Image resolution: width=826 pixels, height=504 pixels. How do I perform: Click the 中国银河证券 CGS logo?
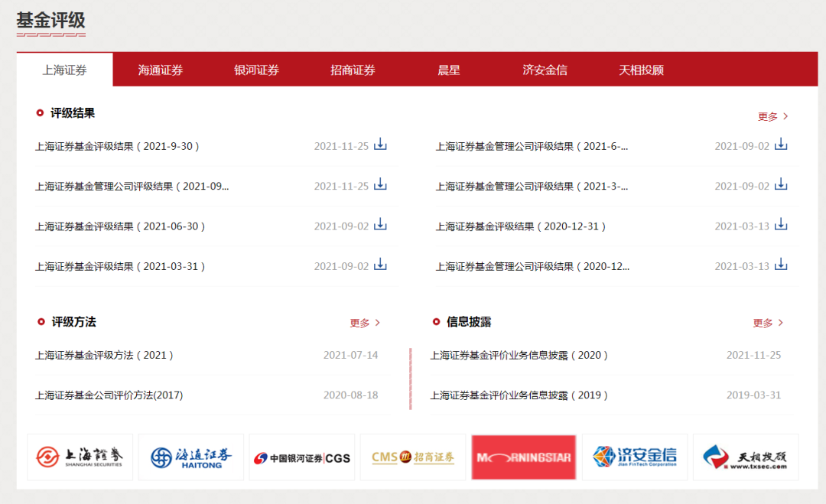tap(302, 457)
